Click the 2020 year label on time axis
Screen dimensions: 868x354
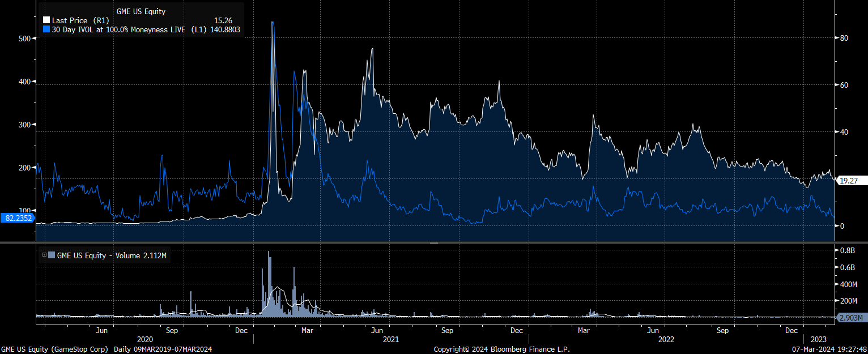coord(145,339)
